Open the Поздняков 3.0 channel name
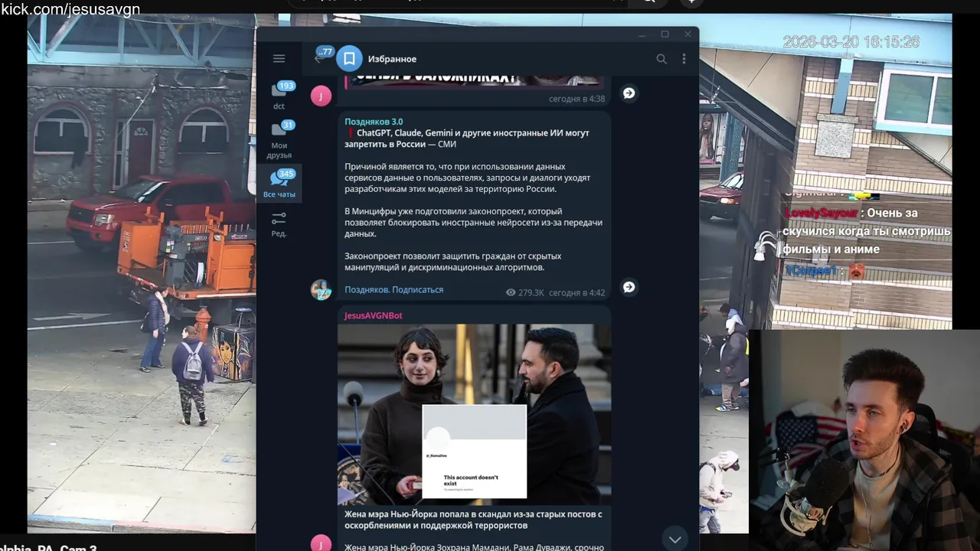 [x=374, y=122]
